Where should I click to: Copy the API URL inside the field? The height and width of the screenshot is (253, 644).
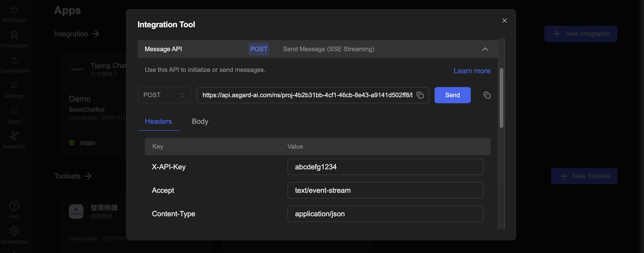coord(420,95)
